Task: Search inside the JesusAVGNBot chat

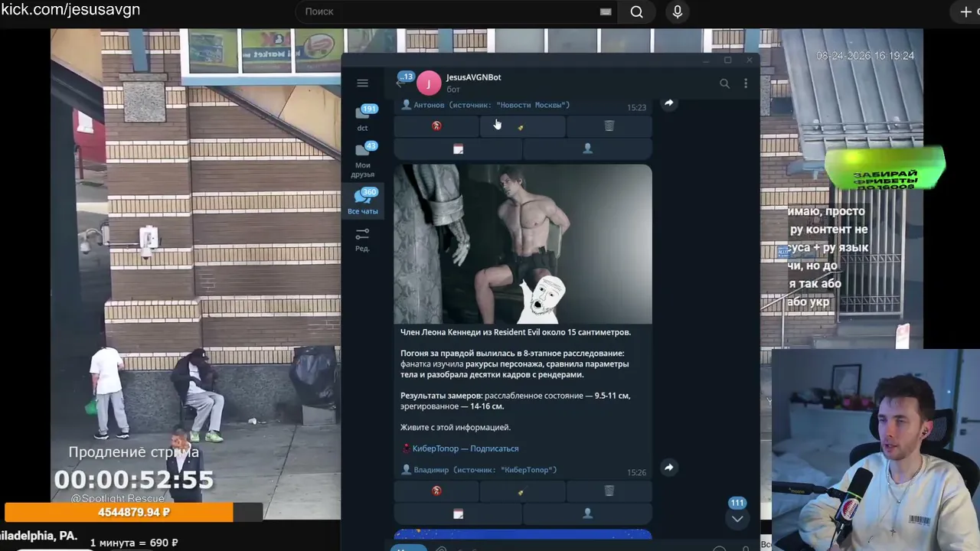Action: (724, 83)
